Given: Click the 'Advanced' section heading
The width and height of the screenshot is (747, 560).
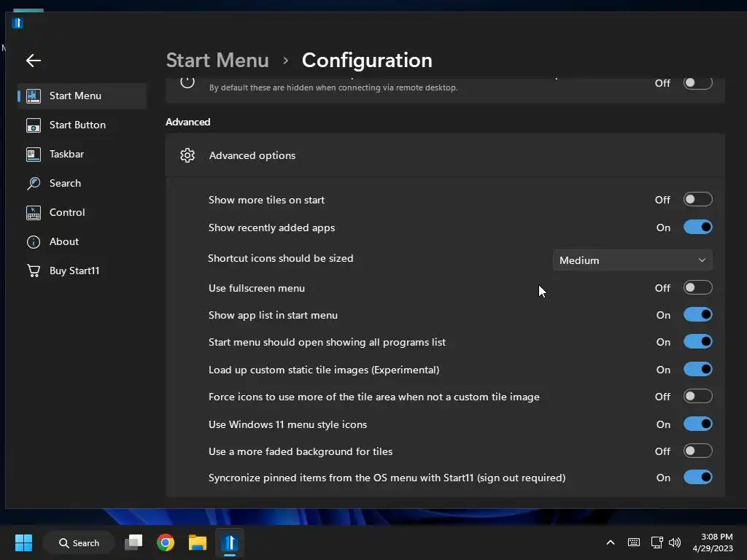Looking at the screenshot, I should (x=187, y=122).
